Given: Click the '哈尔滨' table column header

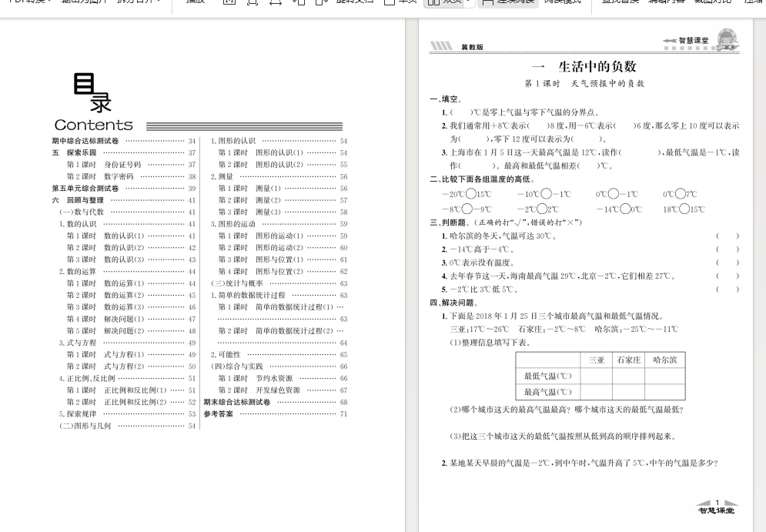Looking at the screenshot, I should 665,360.
